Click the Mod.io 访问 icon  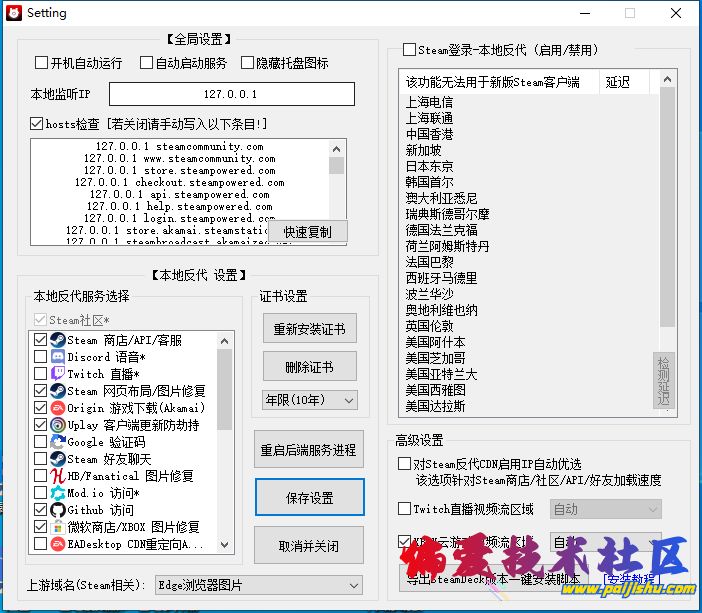click(58, 493)
